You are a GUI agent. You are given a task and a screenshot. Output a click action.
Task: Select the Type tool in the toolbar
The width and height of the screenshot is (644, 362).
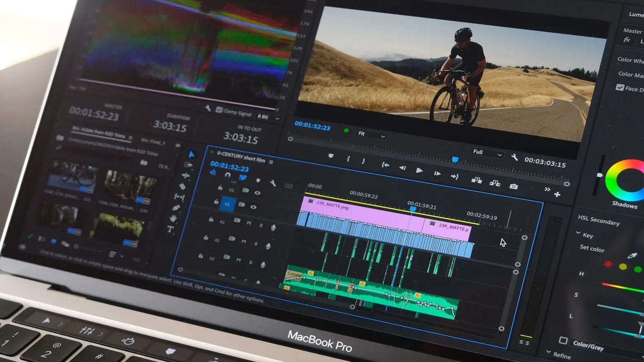[x=170, y=229]
